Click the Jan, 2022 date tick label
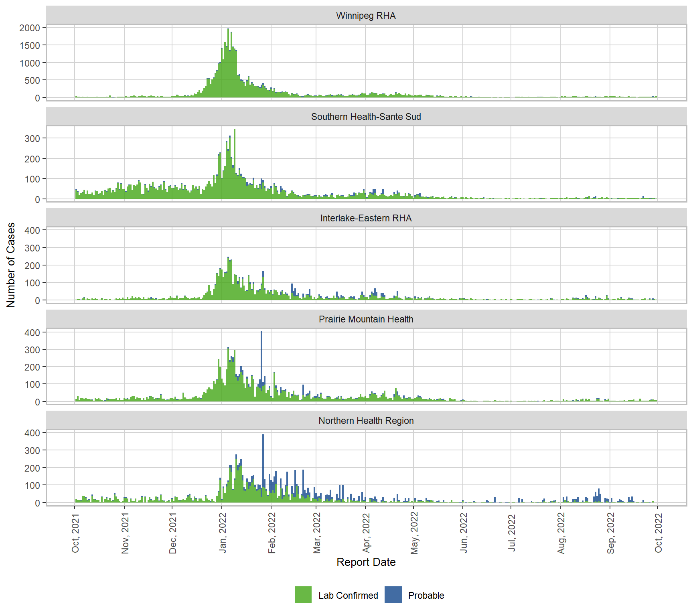Image resolution: width=693 pixels, height=616 pixels. click(x=223, y=533)
